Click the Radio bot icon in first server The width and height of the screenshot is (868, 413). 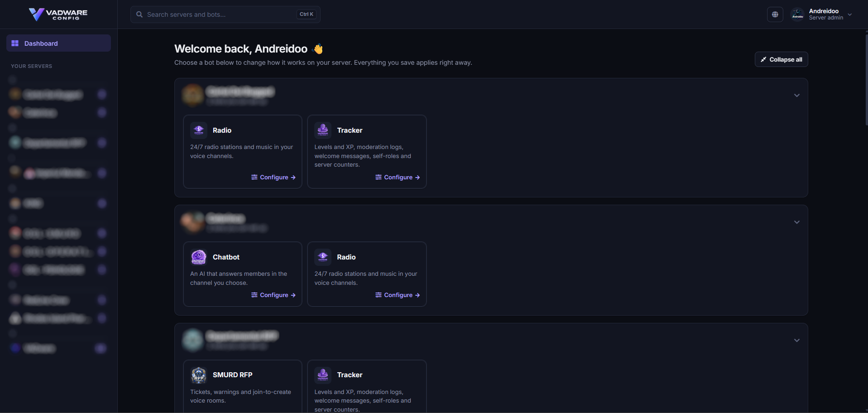tap(199, 130)
